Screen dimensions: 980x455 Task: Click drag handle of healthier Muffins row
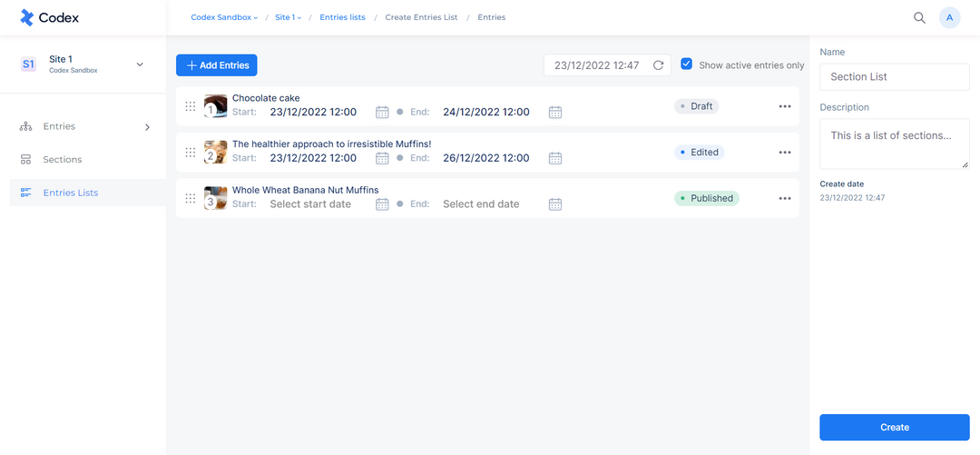(x=191, y=152)
